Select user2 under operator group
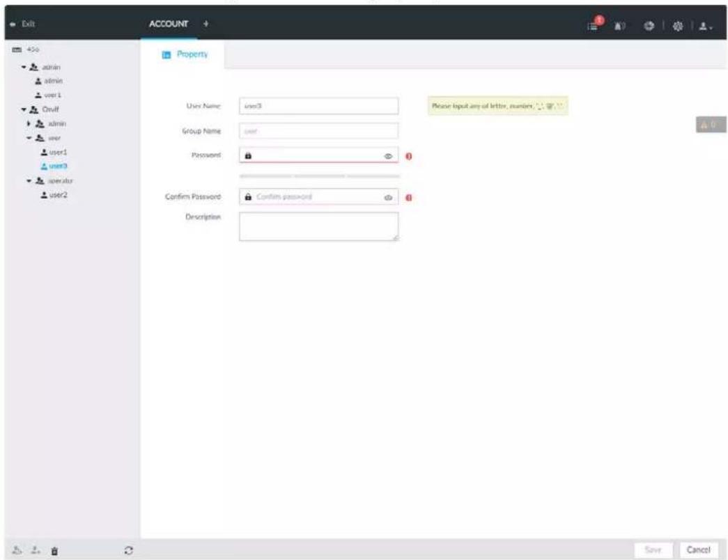 point(54,196)
